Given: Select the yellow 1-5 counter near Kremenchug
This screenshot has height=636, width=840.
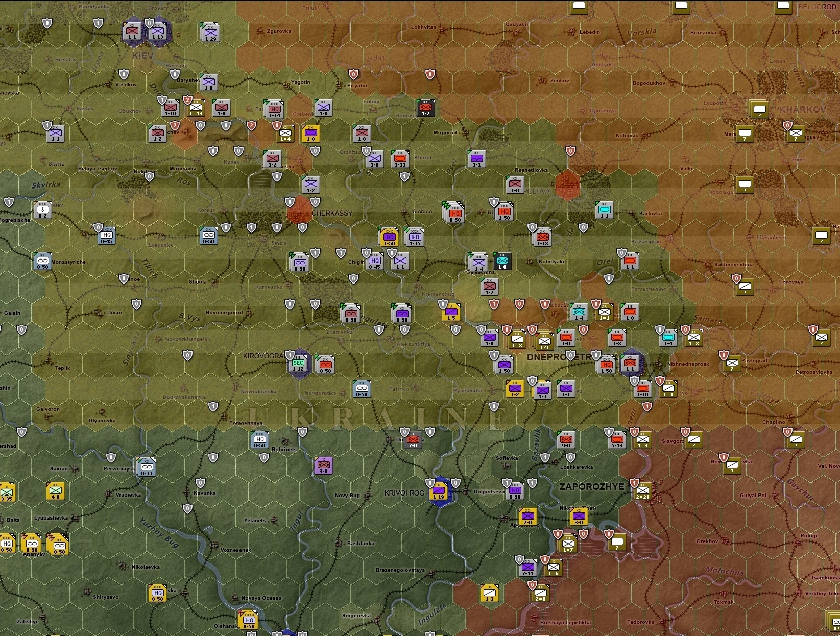Looking at the screenshot, I should (451, 312).
